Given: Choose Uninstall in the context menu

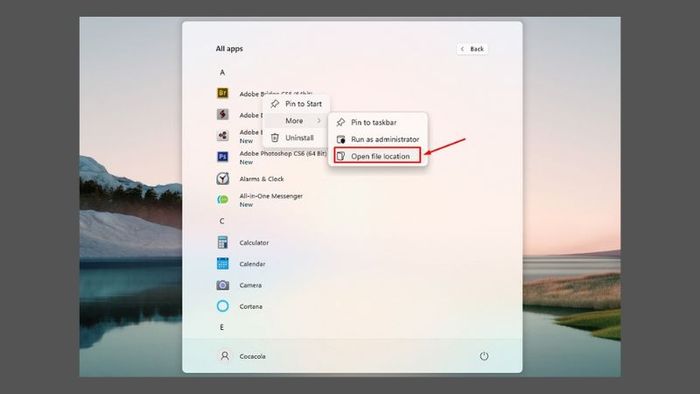Looking at the screenshot, I should click(296, 138).
